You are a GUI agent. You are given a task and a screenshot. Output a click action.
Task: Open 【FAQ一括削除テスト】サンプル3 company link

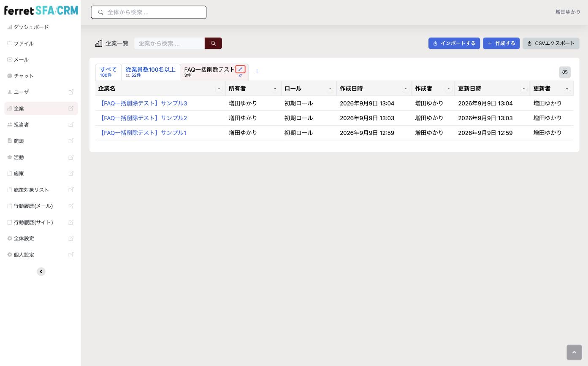click(x=143, y=103)
